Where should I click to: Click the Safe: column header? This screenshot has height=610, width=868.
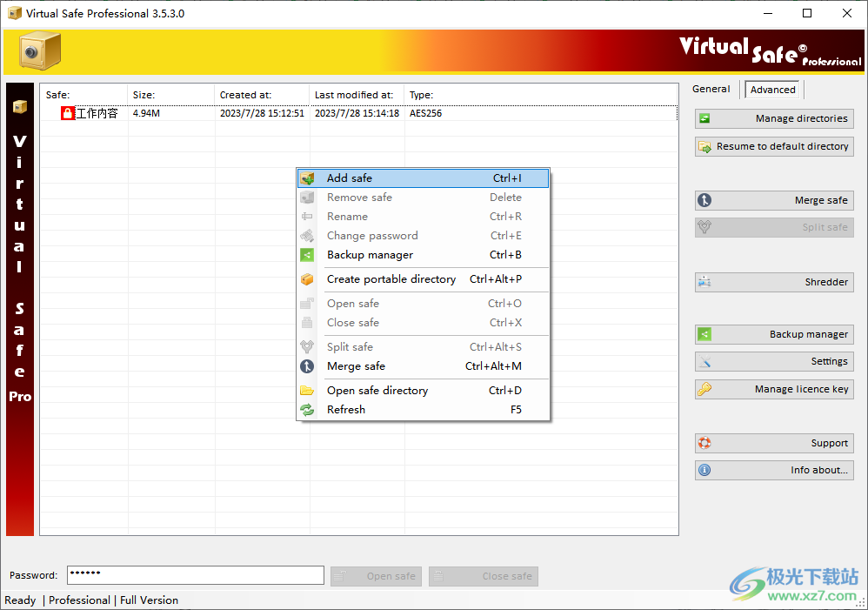point(83,95)
